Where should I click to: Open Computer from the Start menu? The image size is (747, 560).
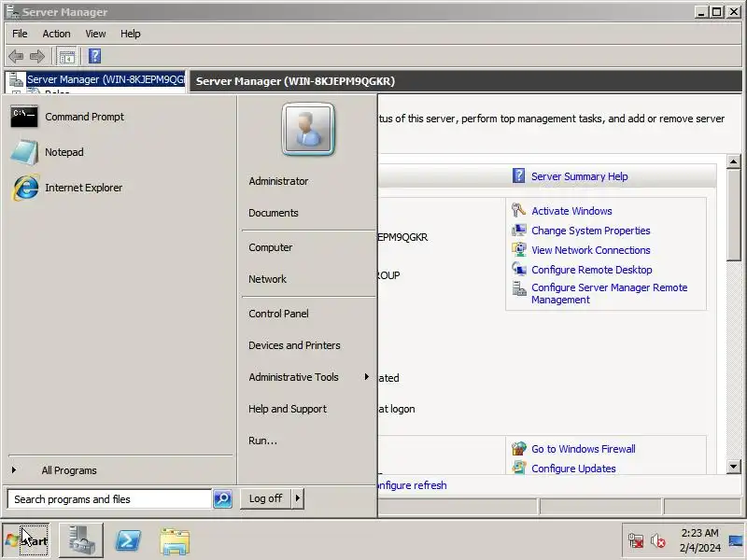pyautogui.click(x=271, y=247)
